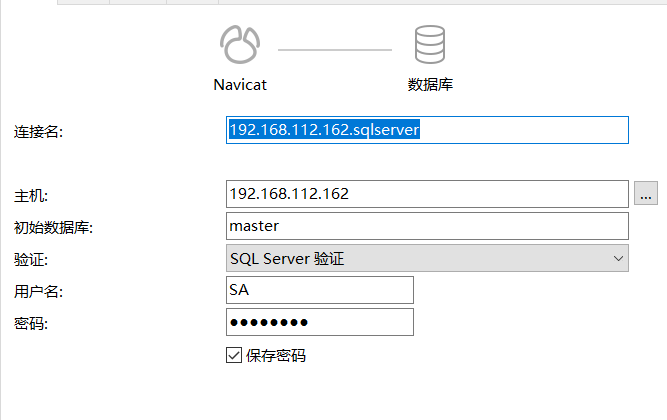
Task: Click the 密码: label
Action: 31,324
